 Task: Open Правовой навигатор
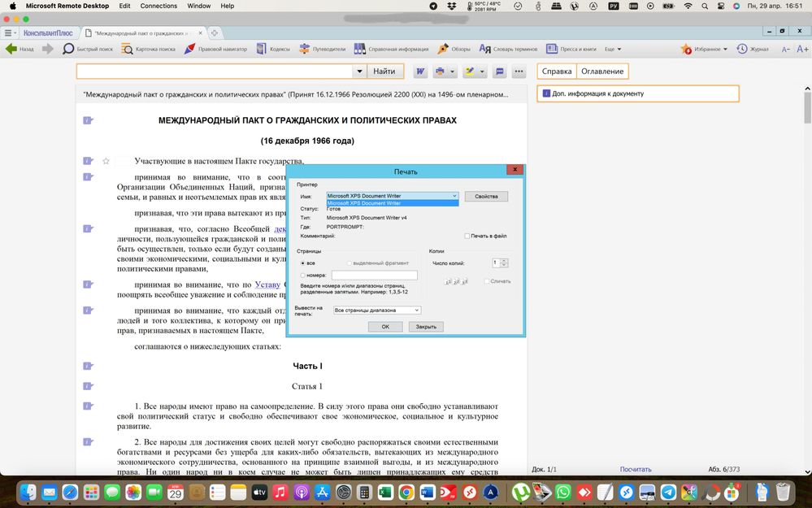click(x=215, y=49)
